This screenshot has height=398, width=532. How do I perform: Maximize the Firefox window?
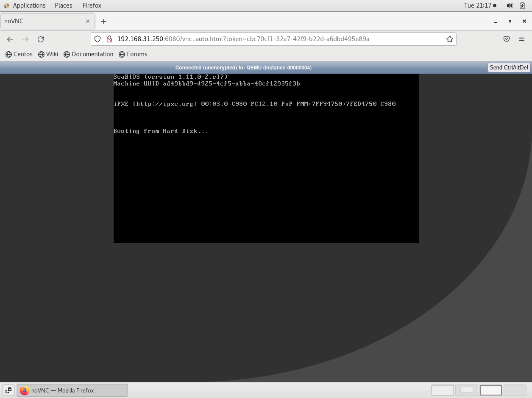tap(510, 21)
